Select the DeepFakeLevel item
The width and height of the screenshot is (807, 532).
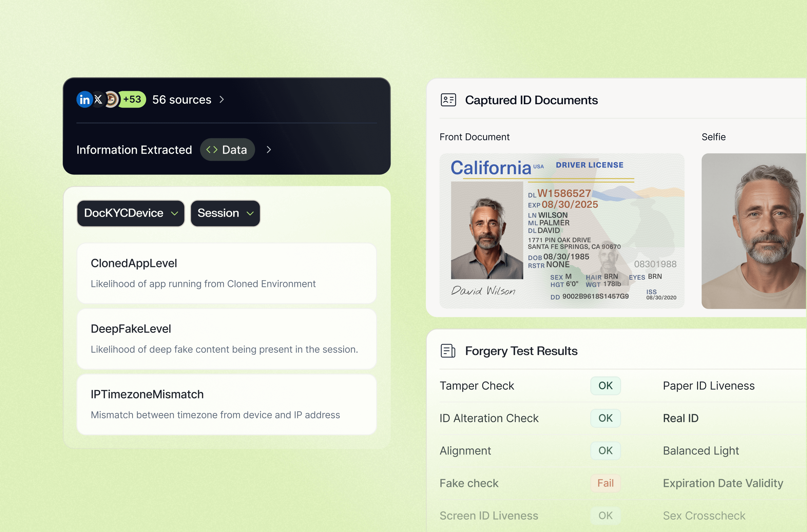pos(227,339)
